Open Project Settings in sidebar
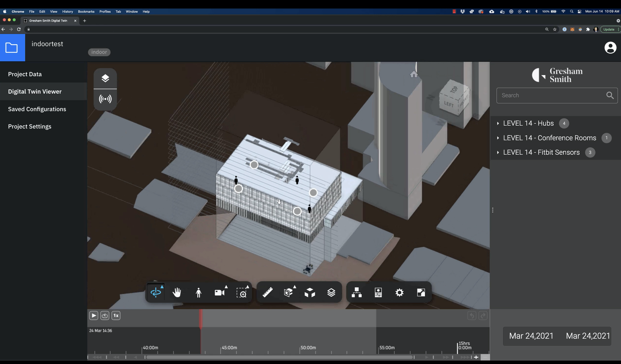This screenshot has width=621, height=364. point(30,126)
